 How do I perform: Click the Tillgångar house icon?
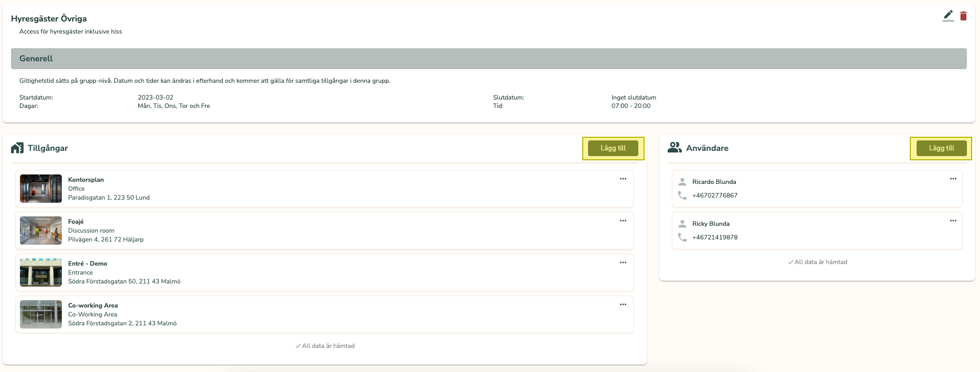click(17, 148)
